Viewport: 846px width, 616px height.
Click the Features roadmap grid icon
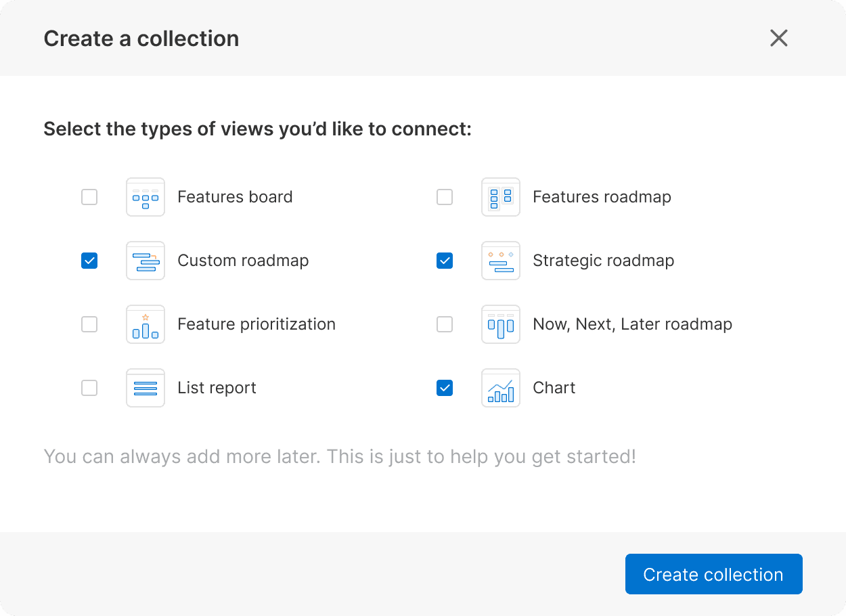pos(501,197)
